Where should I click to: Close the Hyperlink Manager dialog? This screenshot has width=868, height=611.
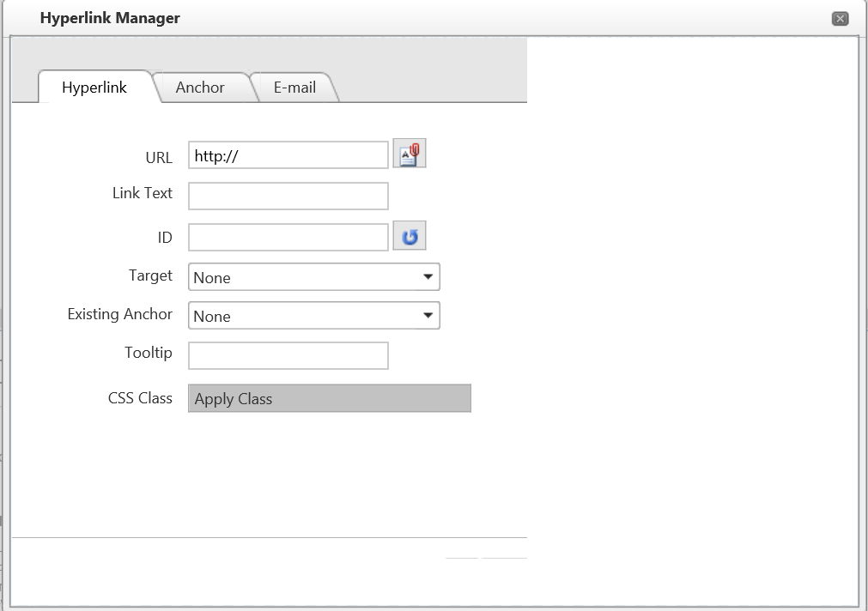(840, 19)
